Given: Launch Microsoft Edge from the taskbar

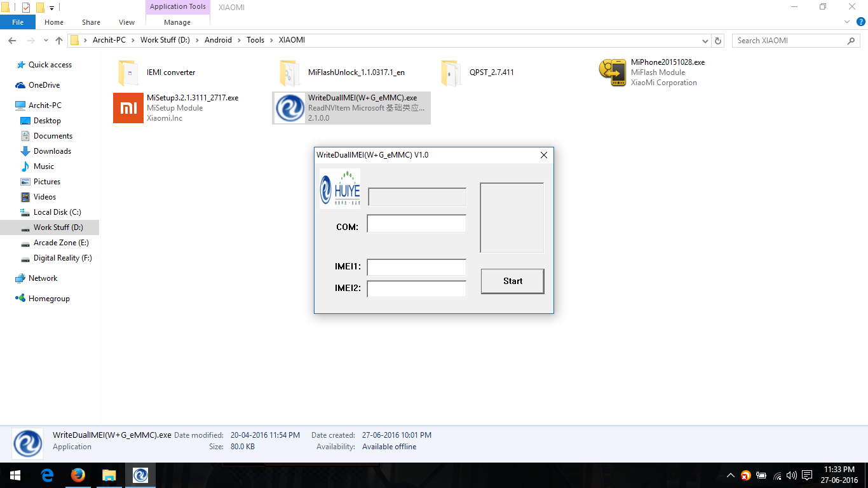Looking at the screenshot, I should [x=47, y=475].
